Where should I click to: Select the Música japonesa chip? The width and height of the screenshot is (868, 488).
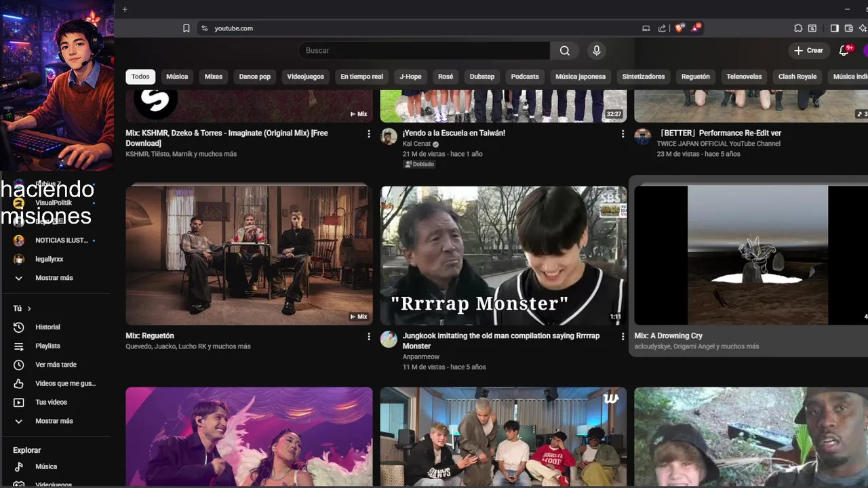(x=580, y=77)
